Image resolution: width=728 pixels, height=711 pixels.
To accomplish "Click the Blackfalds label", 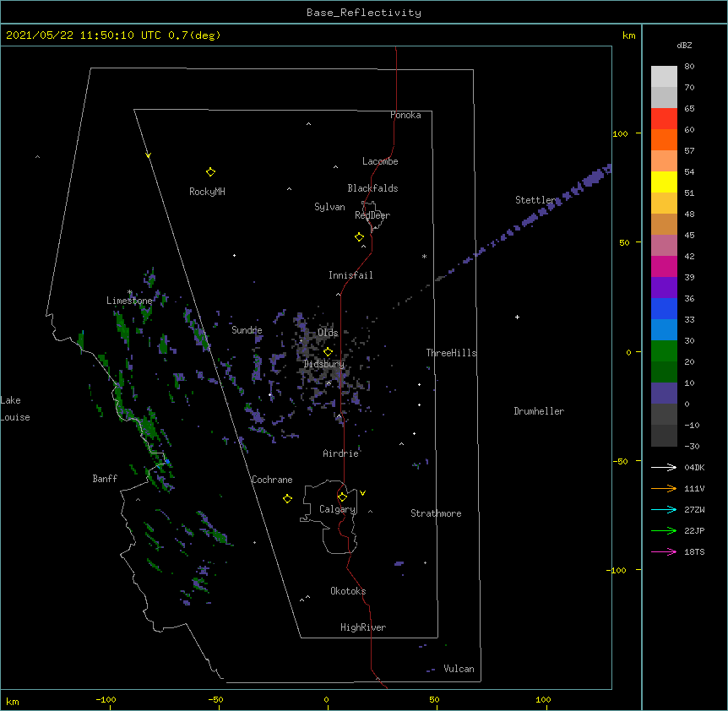I will (372, 188).
